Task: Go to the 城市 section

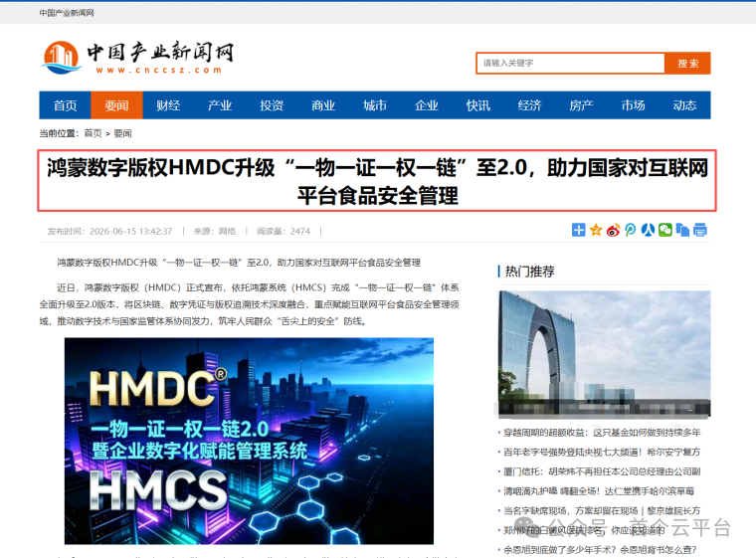Action: tap(375, 105)
